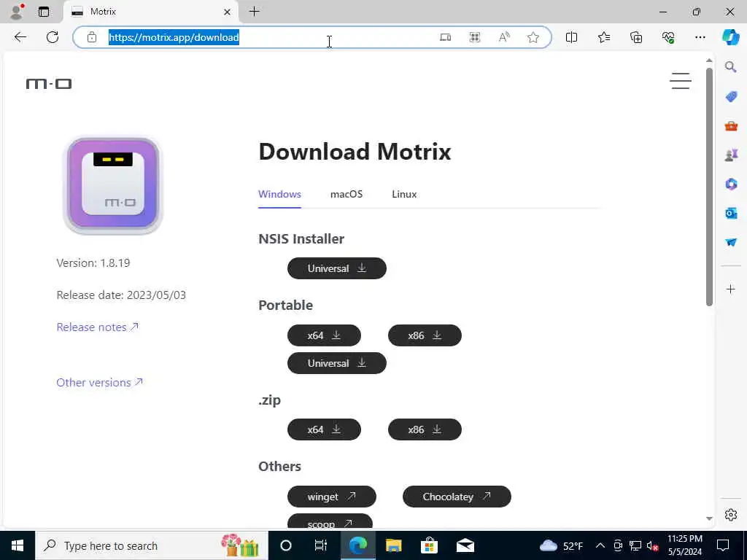Download Portable x64 build
This screenshot has height=560, width=747.
pyautogui.click(x=324, y=335)
